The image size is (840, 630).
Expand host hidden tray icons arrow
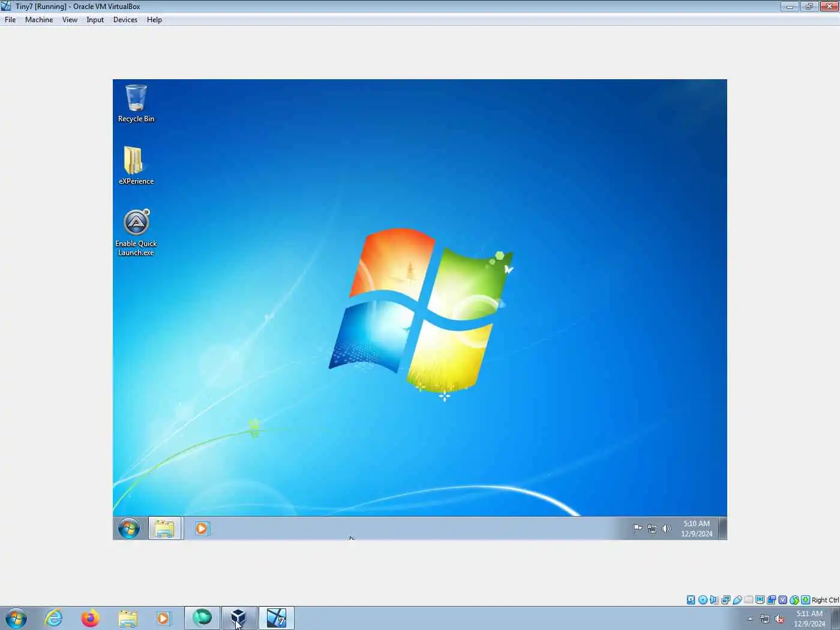pos(750,619)
